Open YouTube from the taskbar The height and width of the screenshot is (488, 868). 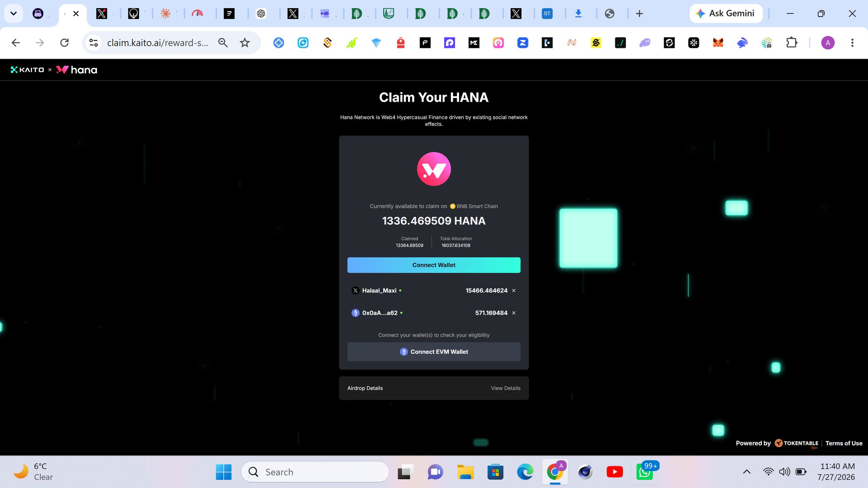[x=615, y=472]
